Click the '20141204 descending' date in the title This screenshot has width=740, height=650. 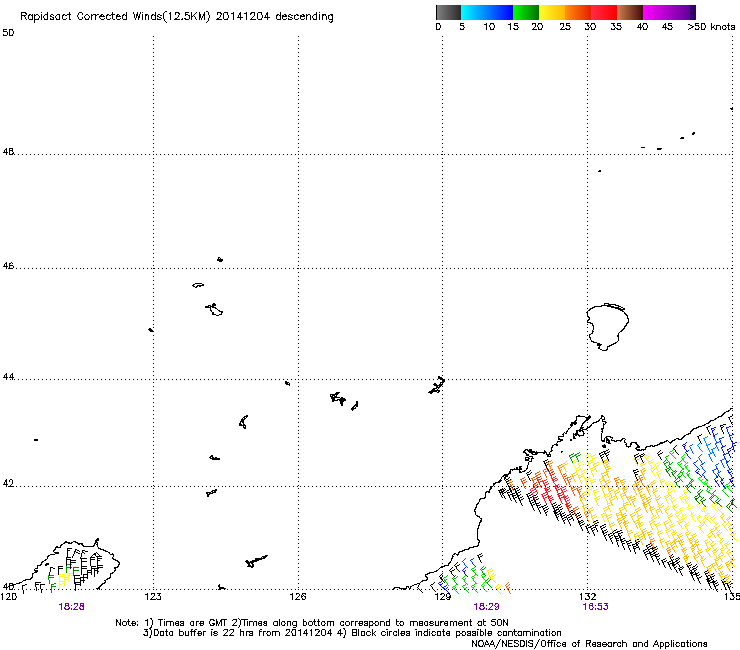click(x=275, y=17)
